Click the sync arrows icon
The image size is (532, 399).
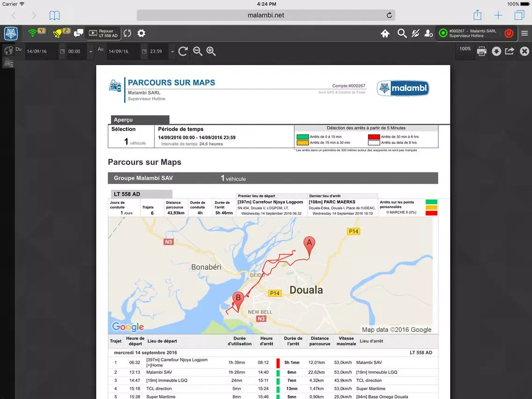pos(127,33)
